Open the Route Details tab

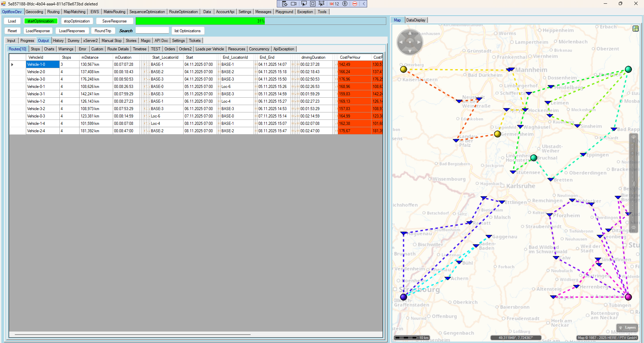(x=118, y=49)
